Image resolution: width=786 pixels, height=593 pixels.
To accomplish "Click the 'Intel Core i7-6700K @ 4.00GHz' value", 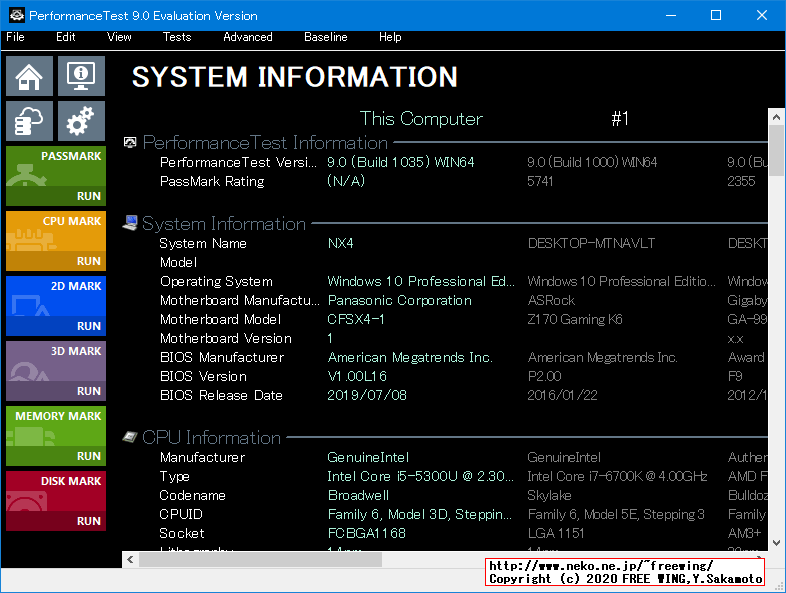I will tap(617, 476).
